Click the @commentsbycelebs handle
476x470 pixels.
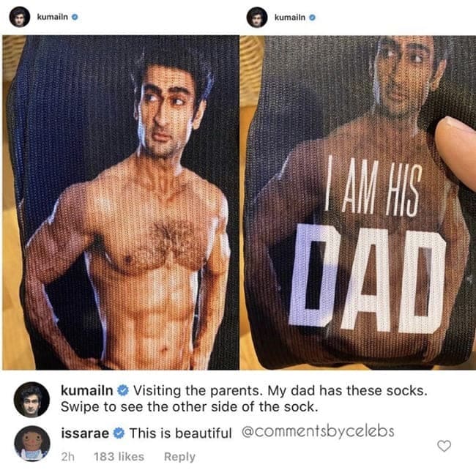(318, 431)
